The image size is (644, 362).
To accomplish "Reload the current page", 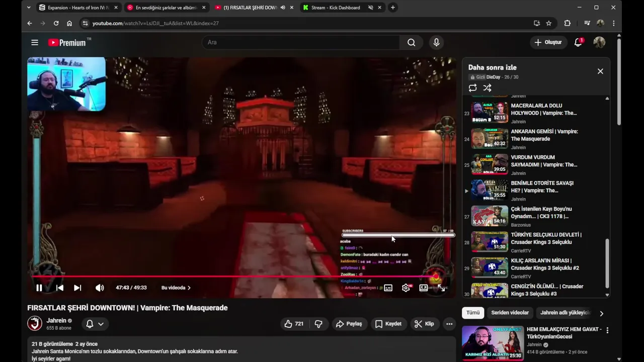I will click(x=56, y=23).
